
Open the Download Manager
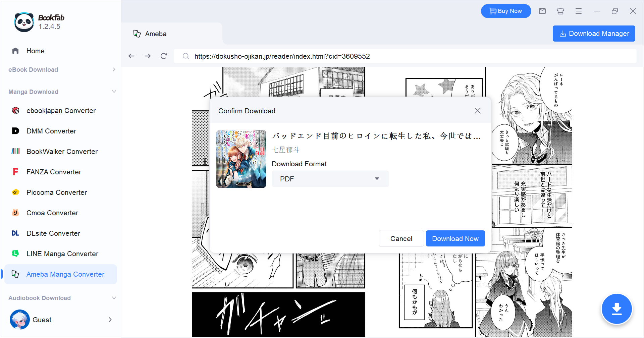[594, 34]
